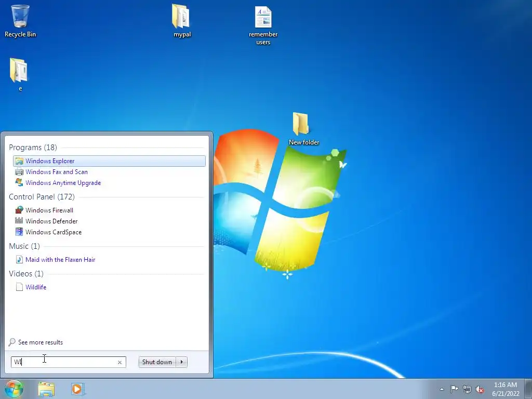The width and height of the screenshot is (532, 399).
Task: Launch Windows Media Player from taskbar
Action: (x=77, y=389)
